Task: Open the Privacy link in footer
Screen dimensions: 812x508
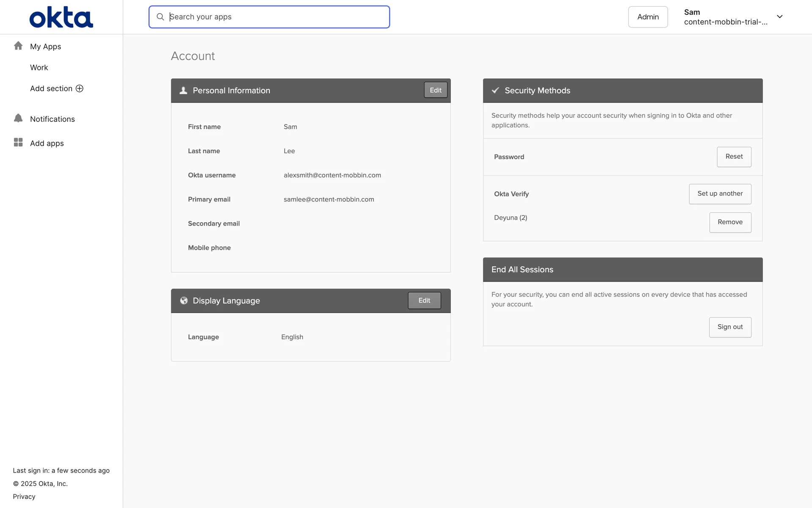Action: click(x=24, y=497)
